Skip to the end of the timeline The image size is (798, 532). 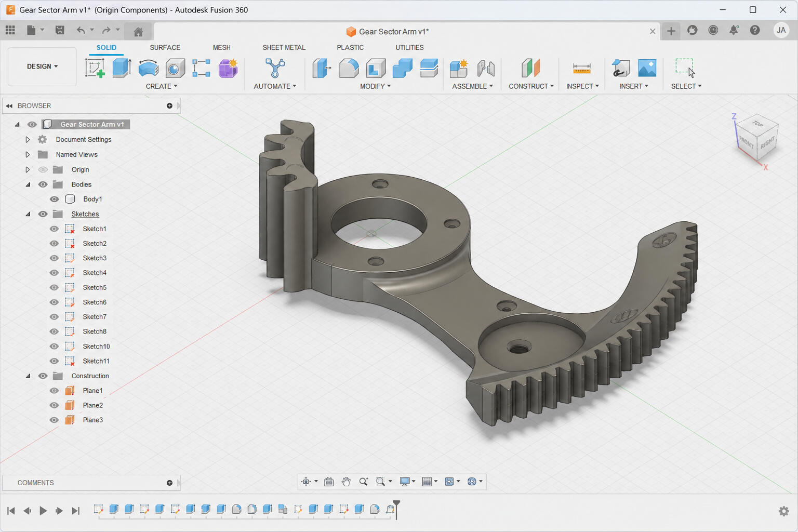(x=76, y=511)
